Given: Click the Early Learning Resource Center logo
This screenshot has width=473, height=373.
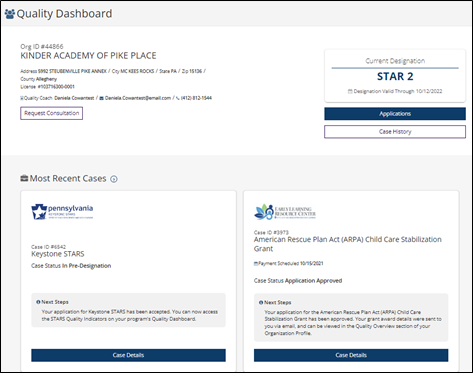Looking at the screenshot, I should [x=285, y=212].
